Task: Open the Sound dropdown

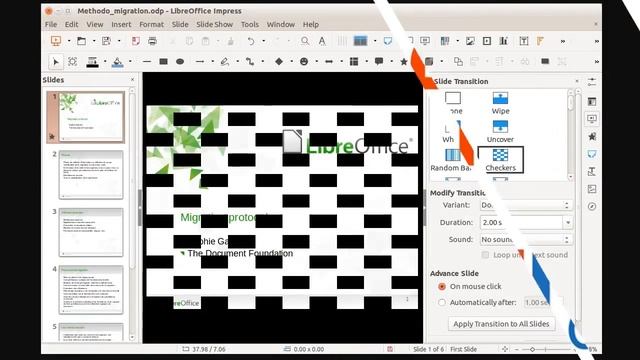Action: 526,240
